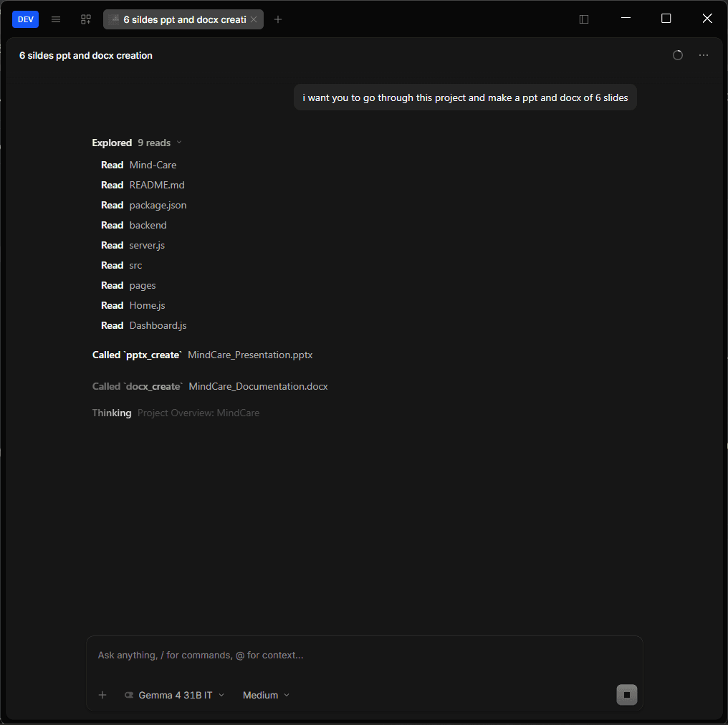
Task: Open the Read package.json entry
Action: pos(144,205)
